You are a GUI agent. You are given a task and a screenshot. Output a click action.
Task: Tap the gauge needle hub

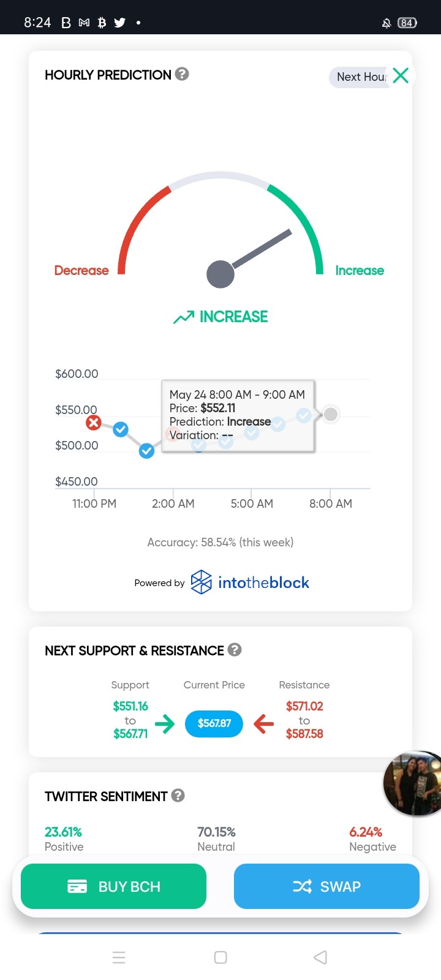tap(221, 274)
